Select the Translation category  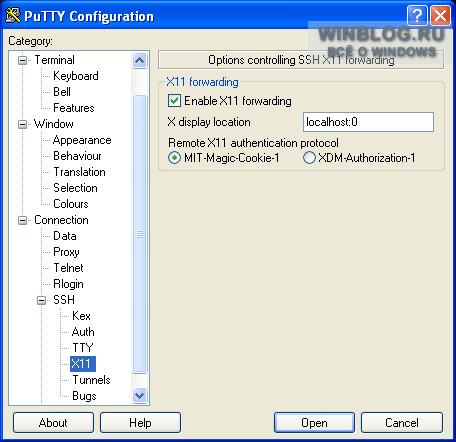[79, 172]
